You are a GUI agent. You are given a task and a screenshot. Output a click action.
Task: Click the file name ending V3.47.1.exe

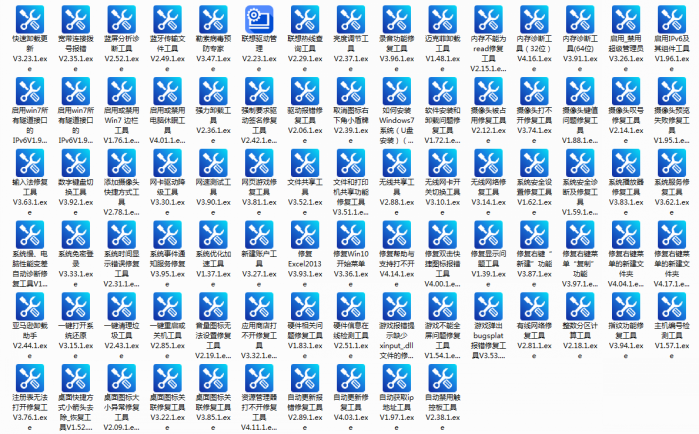[x=213, y=53]
